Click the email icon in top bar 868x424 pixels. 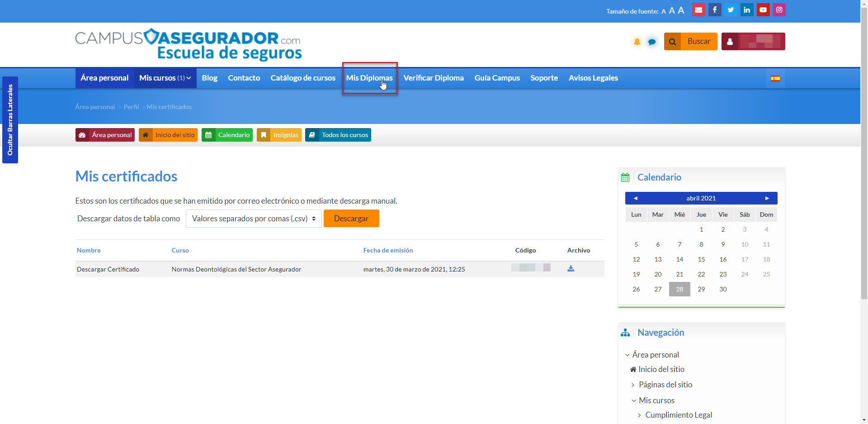point(698,10)
